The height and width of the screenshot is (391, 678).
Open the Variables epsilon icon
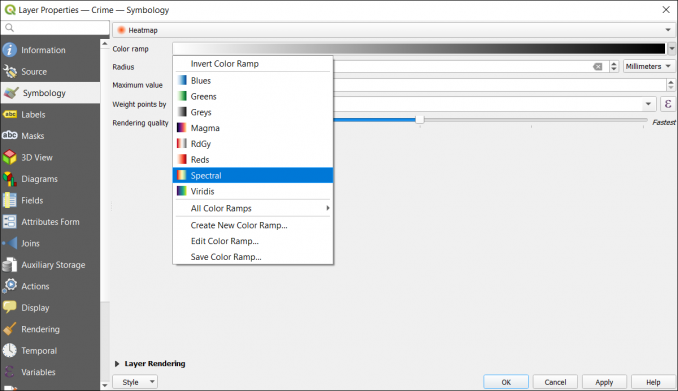[x=10, y=372]
